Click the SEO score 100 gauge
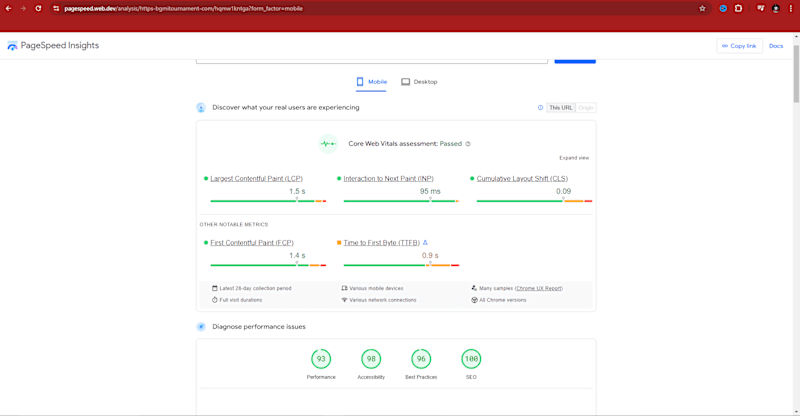 click(x=471, y=359)
